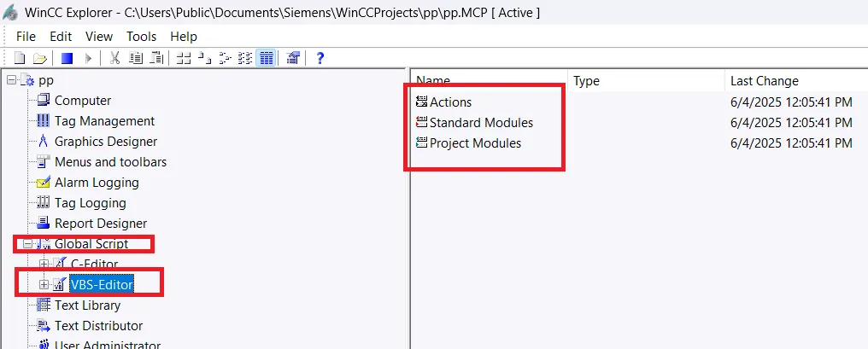Expand the VBS-Editor tree node
Viewport: 868px width, 349px height.
44,284
